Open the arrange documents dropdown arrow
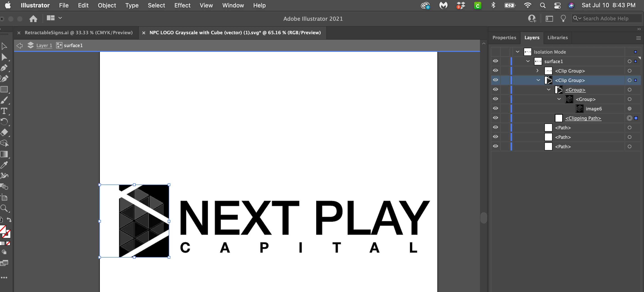The width and height of the screenshot is (644, 292). tap(60, 18)
